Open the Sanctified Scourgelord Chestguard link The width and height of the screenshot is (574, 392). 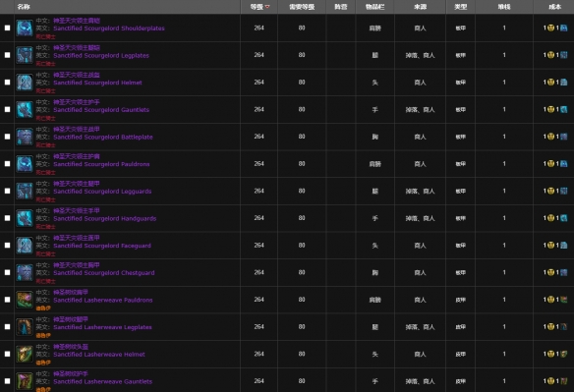[x=104, y=273]
